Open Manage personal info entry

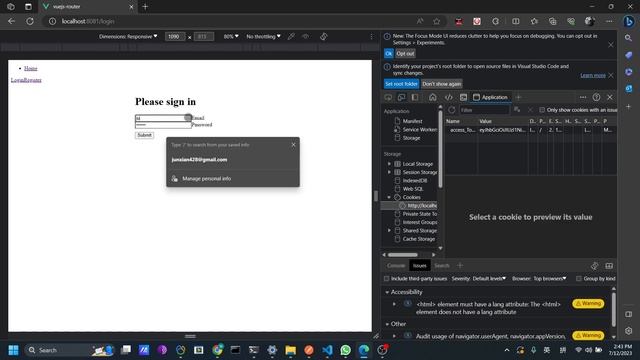point(233,179)
